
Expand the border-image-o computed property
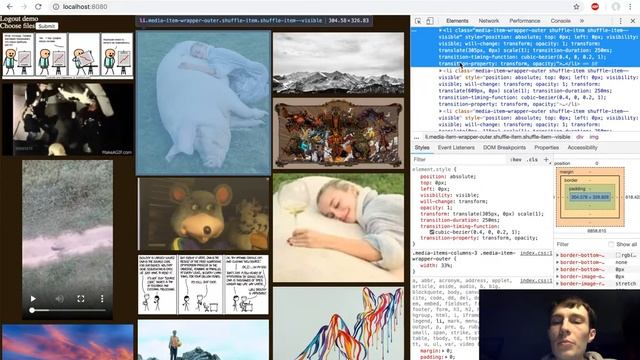[x=558, y=276]
